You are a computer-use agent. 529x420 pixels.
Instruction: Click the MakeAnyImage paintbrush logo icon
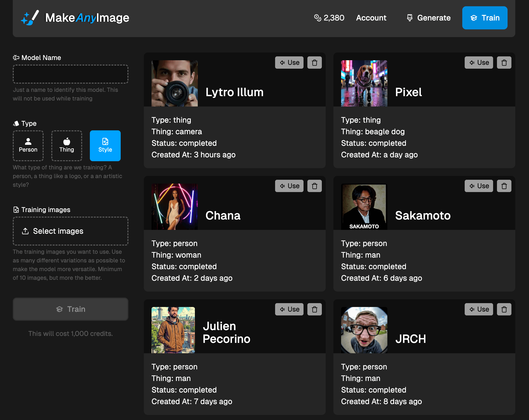[x=30, y=18]
